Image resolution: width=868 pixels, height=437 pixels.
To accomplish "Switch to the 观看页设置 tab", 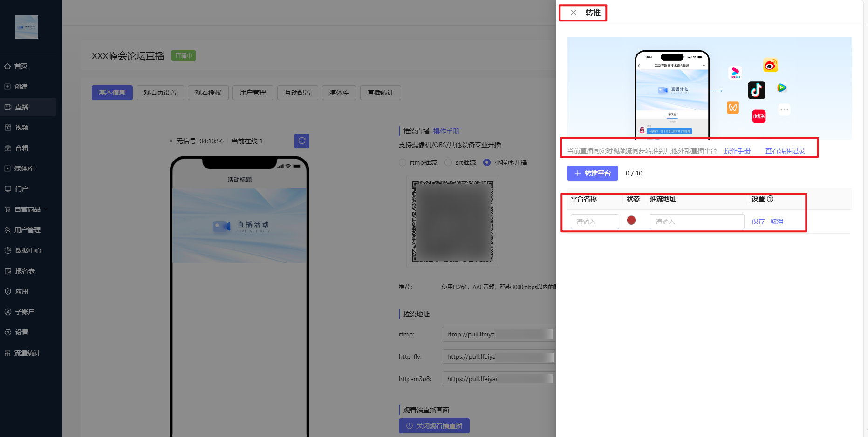I will point(160,93).
